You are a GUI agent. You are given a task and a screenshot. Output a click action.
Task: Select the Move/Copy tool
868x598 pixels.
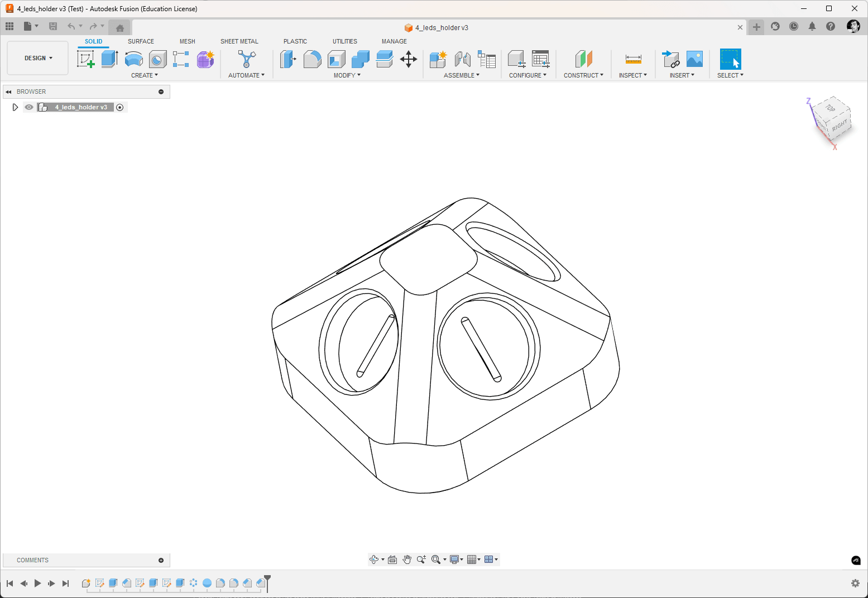(x=409, y=59)
